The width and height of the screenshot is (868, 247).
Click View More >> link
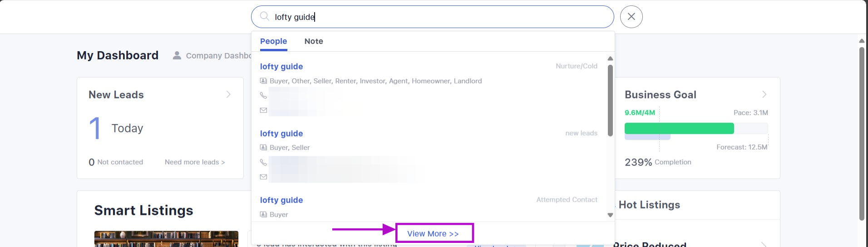(433, 233)
